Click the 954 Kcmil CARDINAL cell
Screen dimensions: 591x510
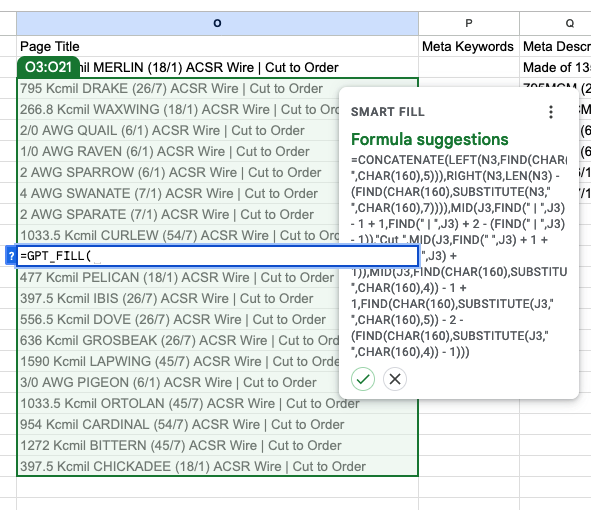(x=217, y=424)
